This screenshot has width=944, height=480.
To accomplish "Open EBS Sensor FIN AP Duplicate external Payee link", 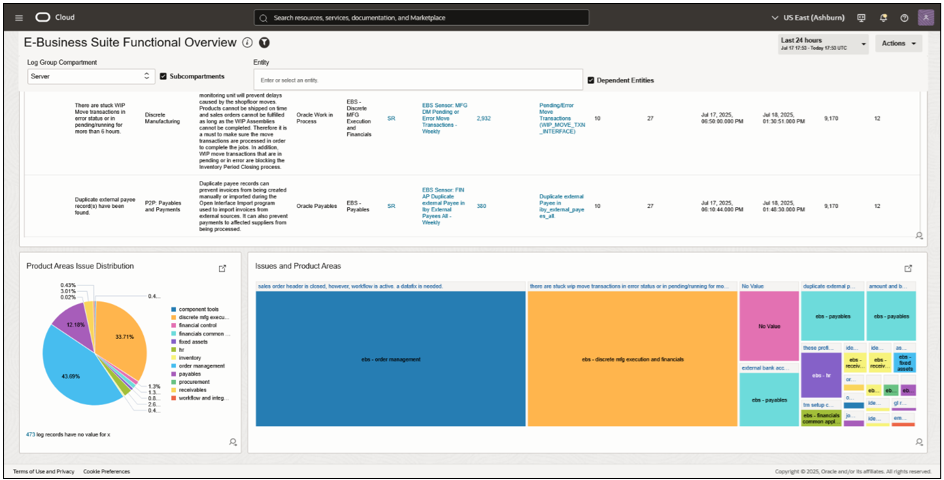I will pyautogui.click(x=444, y=206).
